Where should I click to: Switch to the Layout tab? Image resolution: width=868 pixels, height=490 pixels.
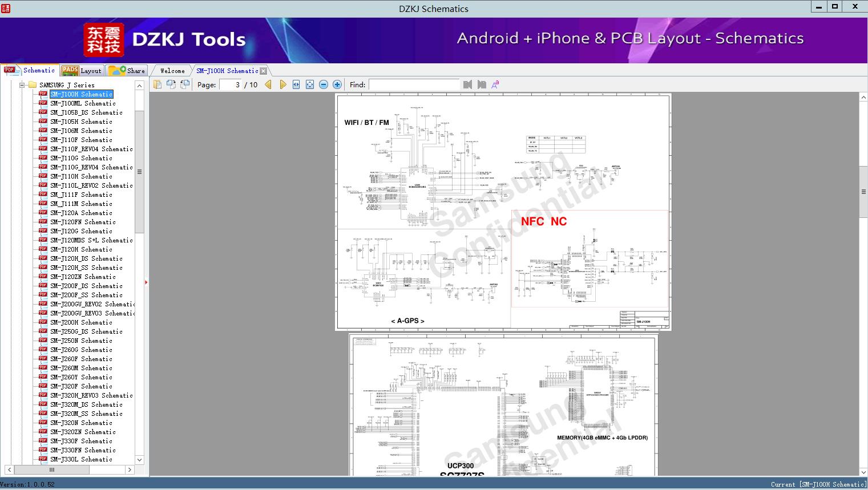click(x=82, y=71)
